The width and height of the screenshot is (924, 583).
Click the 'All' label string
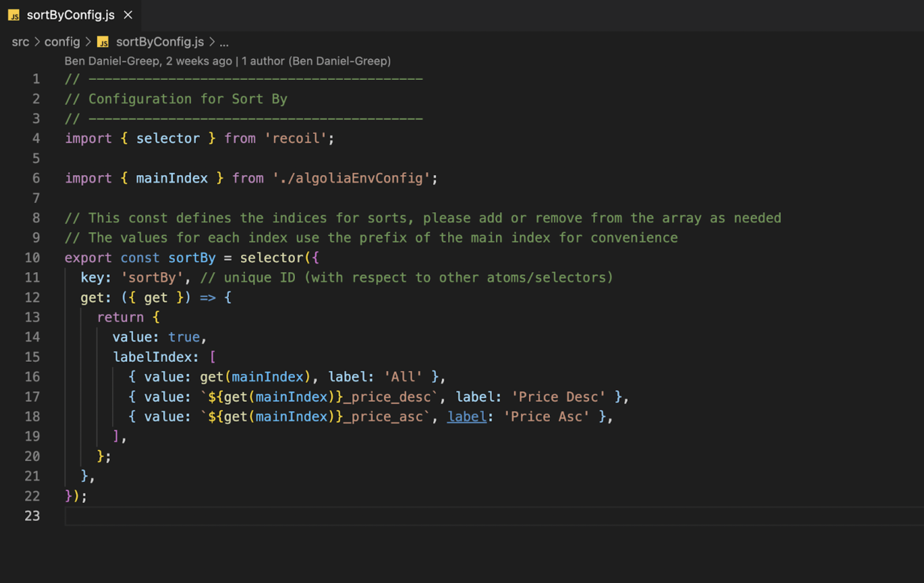point(403,377)
